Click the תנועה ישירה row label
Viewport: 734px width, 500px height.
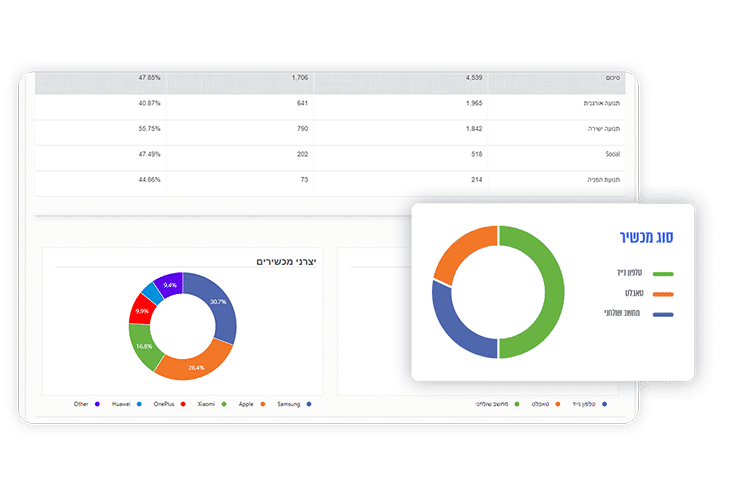[x=604, y=129]
